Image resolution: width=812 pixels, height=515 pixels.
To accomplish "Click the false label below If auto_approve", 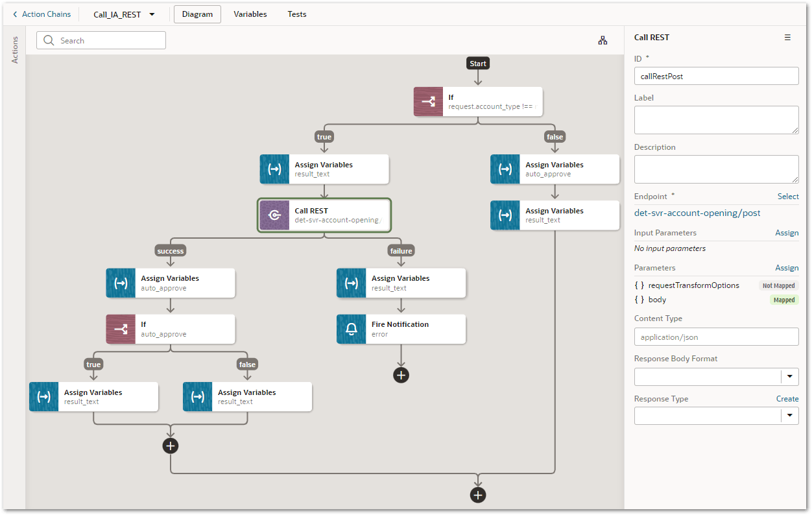I will 248,365.
